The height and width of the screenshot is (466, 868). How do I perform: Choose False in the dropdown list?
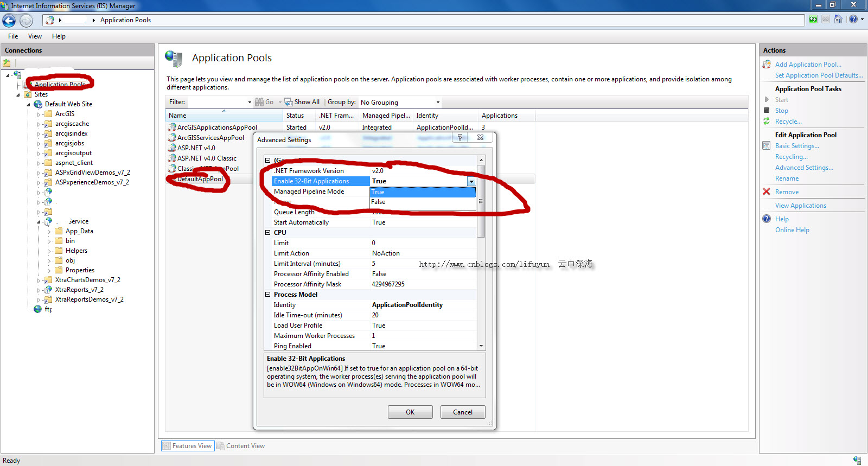[x=423, y=202]
